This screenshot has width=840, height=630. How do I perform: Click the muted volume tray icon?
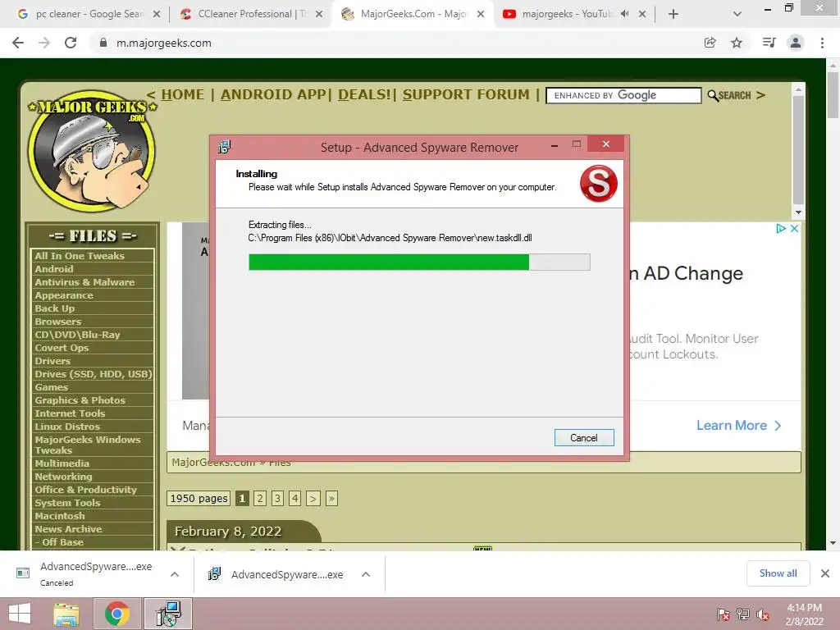(x=763, y=614)
